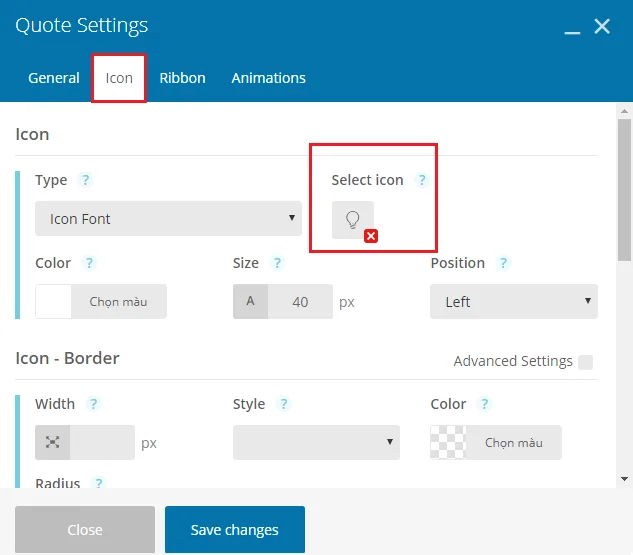Click help icon beside border Width label

pos(94,404)
